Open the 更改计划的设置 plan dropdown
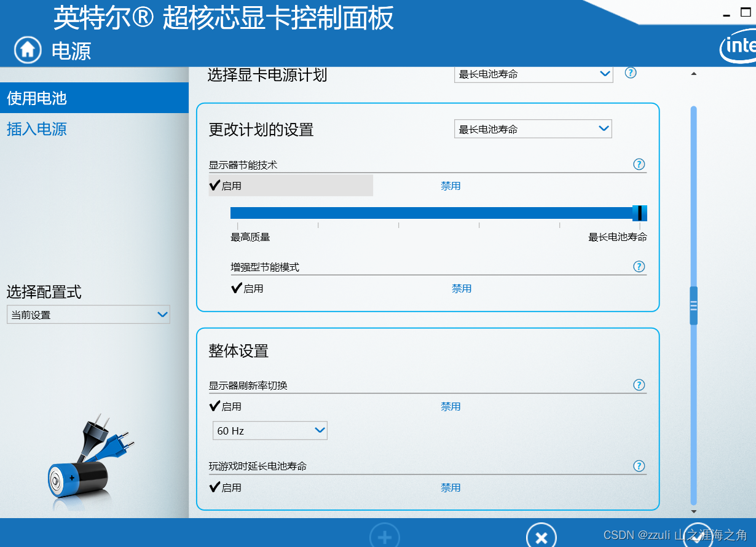 pyautogui.click(x=533, y=129)
